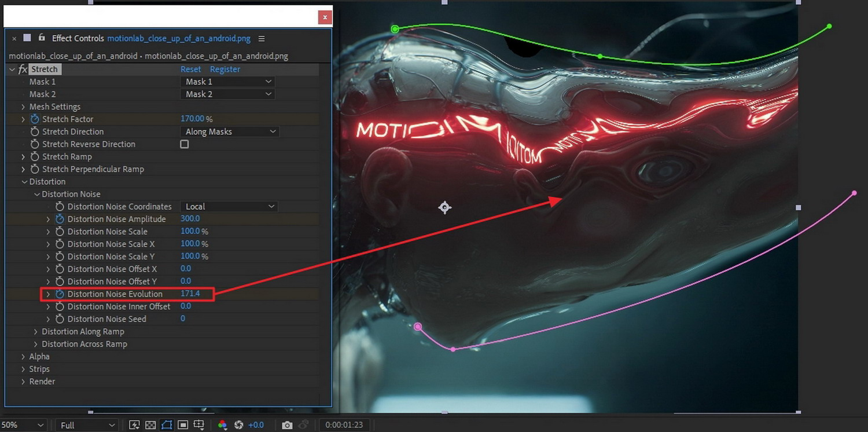Close the Effect Controls tab
Viewport: 868px width, 432px height.
point(14,38)
